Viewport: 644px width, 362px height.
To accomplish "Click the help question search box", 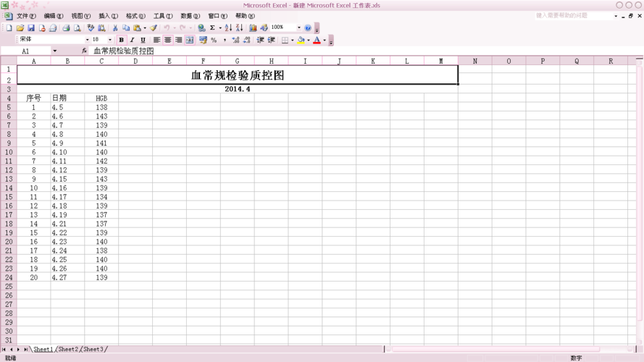I will click(x=574, y=16).
